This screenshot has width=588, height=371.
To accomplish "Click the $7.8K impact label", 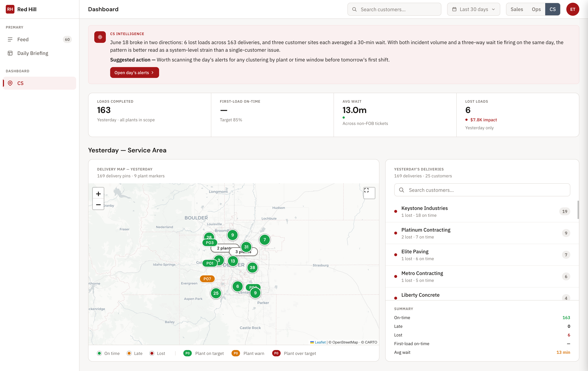I will pos(483,120).
